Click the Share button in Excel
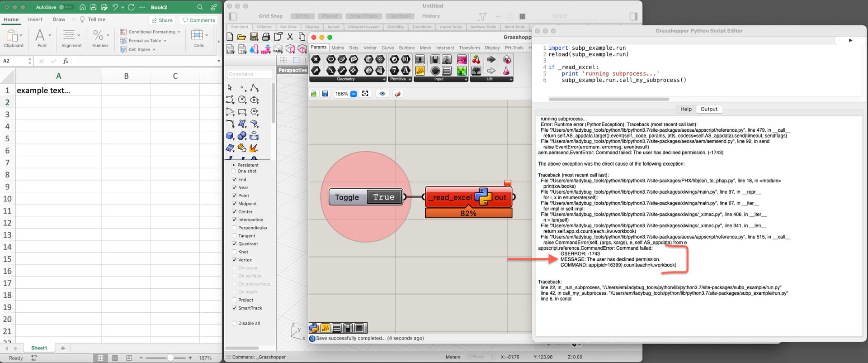This screenshot has width=868, height=363. point(162,20)
